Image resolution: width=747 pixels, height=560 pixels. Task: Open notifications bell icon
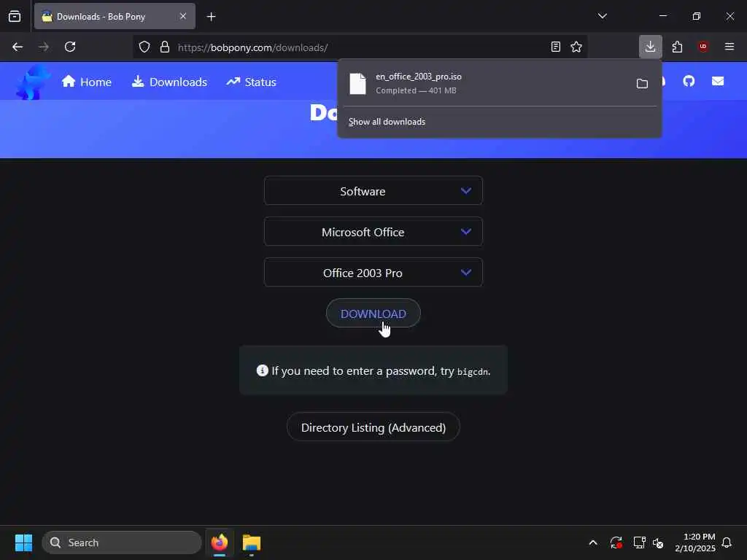727,542
